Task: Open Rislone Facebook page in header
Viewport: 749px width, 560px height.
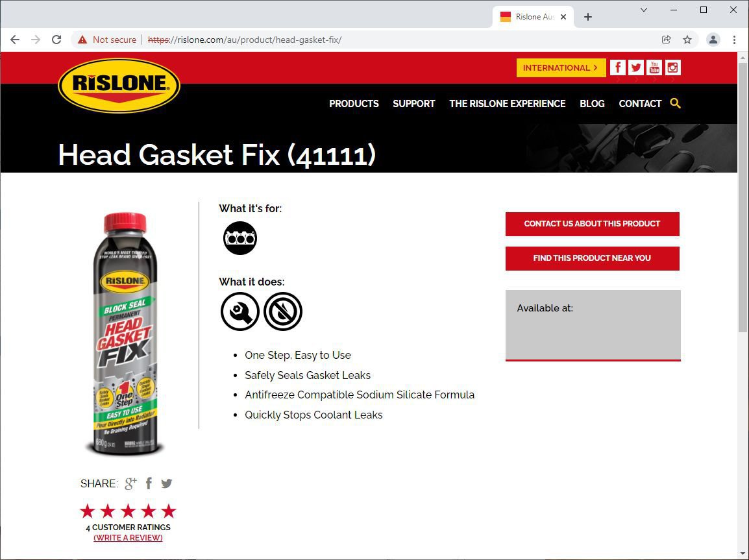Action: pyautogui.click(x=618, y=67)
